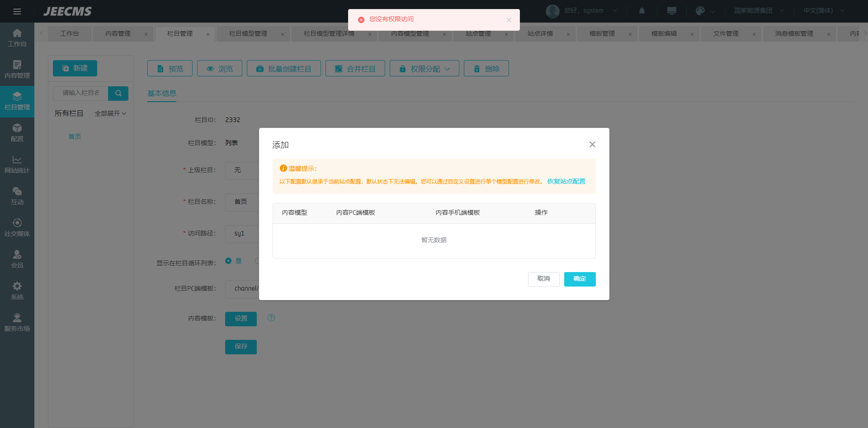
Task: Select the 首页 channel in tree
Action: click(75, 136)
